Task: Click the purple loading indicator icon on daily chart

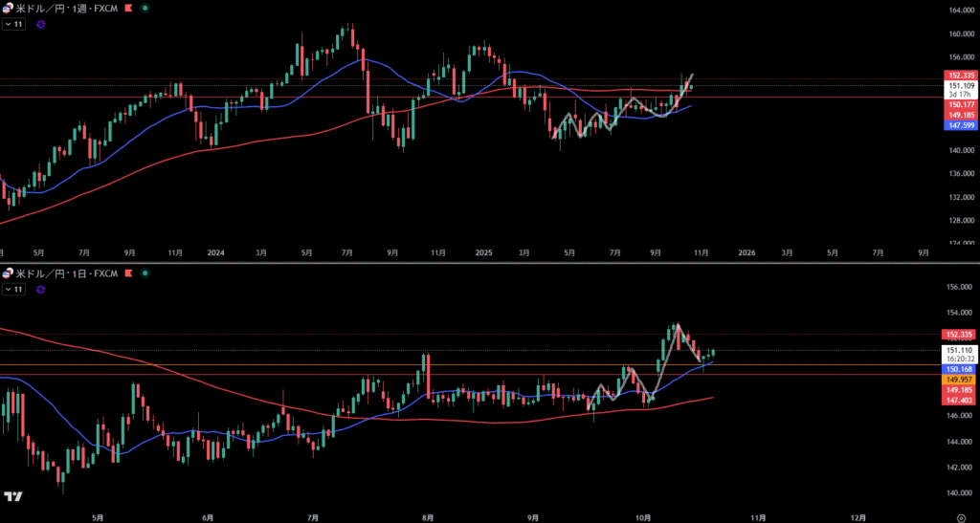Action: (40, 289)
